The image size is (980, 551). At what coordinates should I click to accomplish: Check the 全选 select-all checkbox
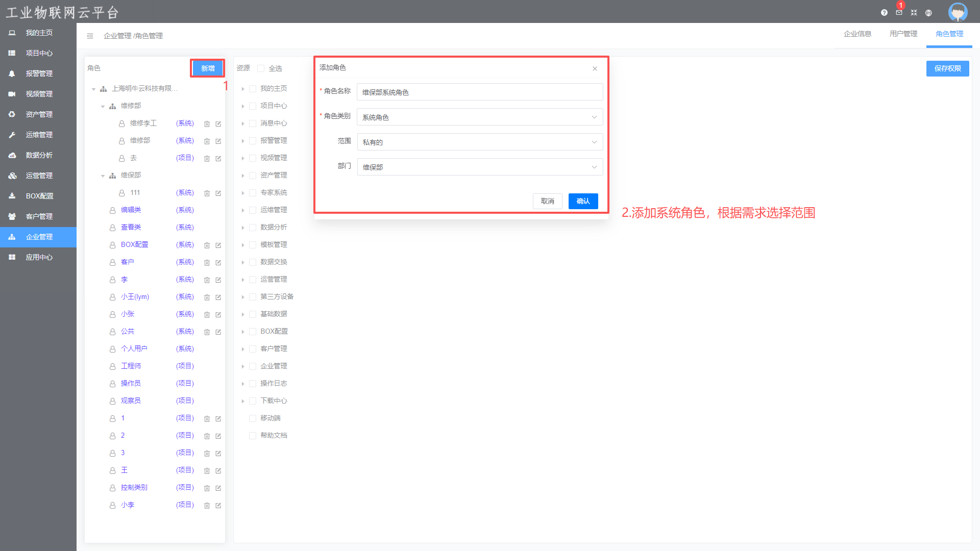click(x=261, y=68)
